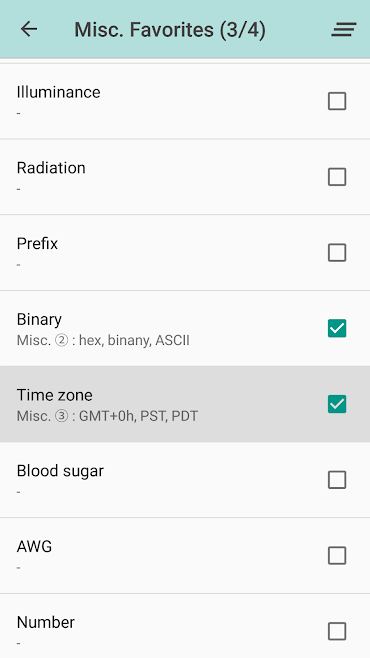
Task: Tap the highlighted Time zone row
Action: coord(185,404)
